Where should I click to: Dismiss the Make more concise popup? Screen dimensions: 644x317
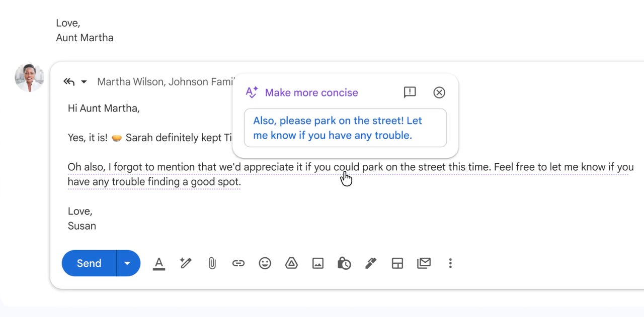click(439, 92)
